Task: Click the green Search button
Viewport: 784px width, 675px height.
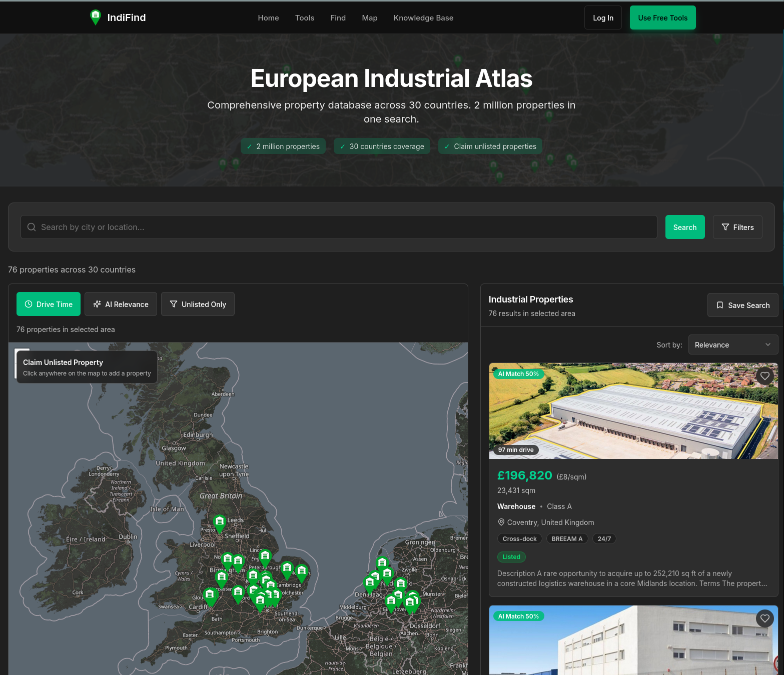Action: [x=685, y=227]
